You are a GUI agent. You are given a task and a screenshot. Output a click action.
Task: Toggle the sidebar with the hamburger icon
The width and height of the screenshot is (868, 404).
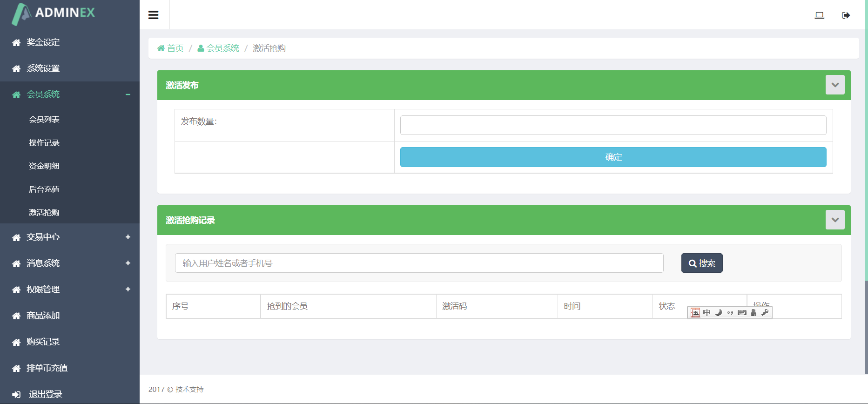click(x=154, y=15)
